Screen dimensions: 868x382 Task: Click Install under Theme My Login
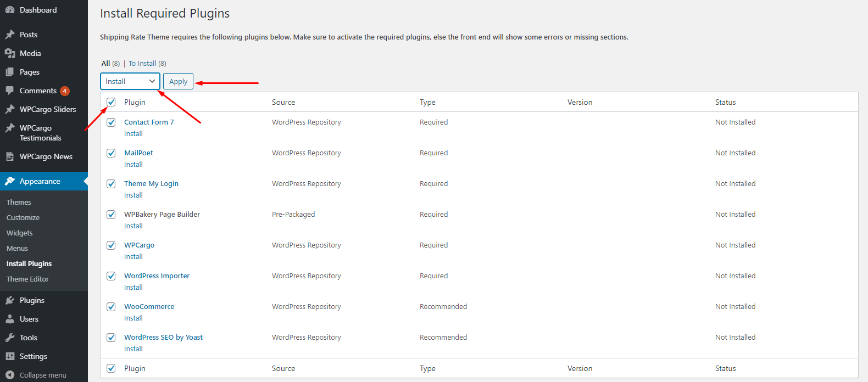tap(133, 195)
